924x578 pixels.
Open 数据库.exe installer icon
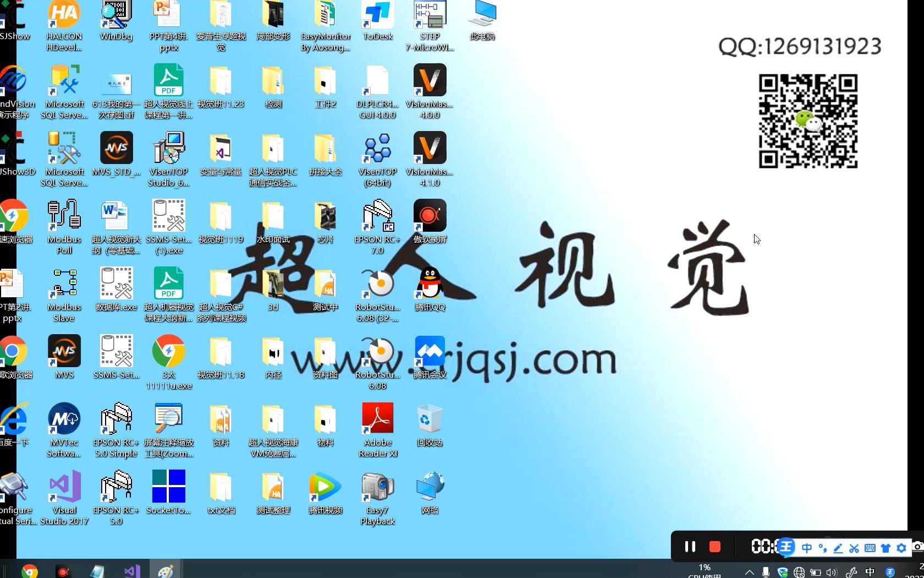(x=116, y=289)
